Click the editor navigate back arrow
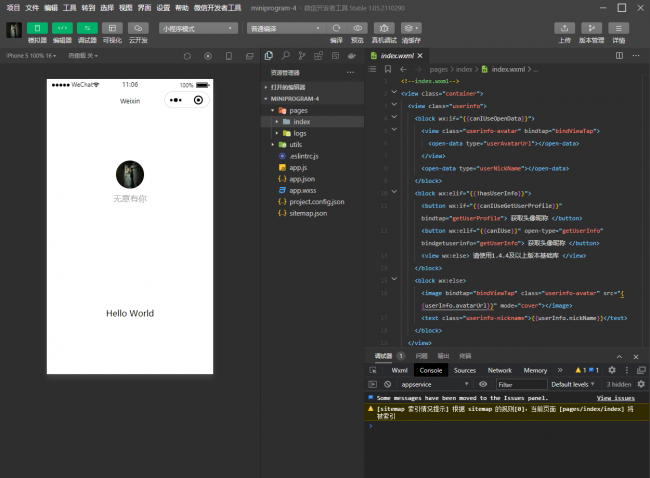Image resolution: width=650 pixels, height=478 pixels. point(403,69)
